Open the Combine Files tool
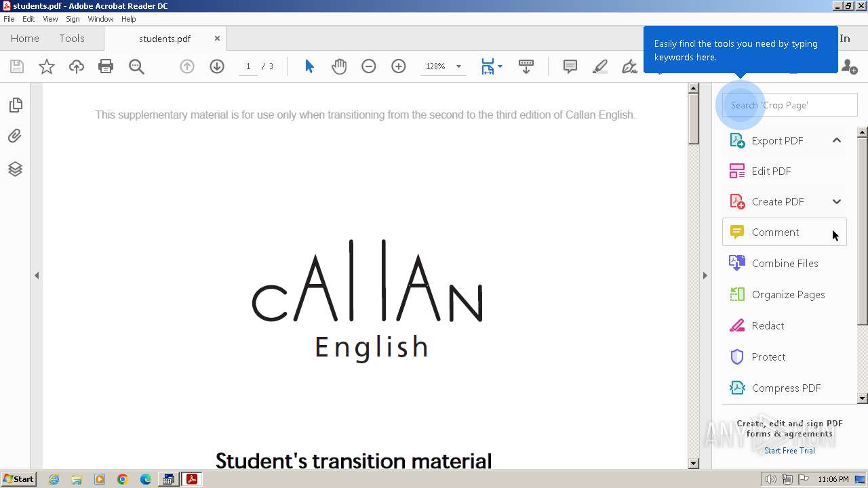 pos(785,263)
